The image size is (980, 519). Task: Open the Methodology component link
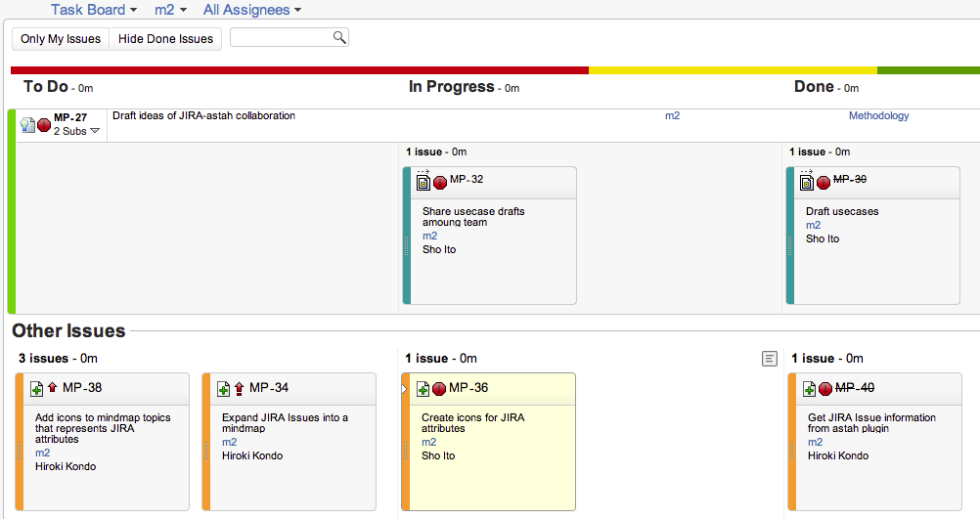click(878, 116)
